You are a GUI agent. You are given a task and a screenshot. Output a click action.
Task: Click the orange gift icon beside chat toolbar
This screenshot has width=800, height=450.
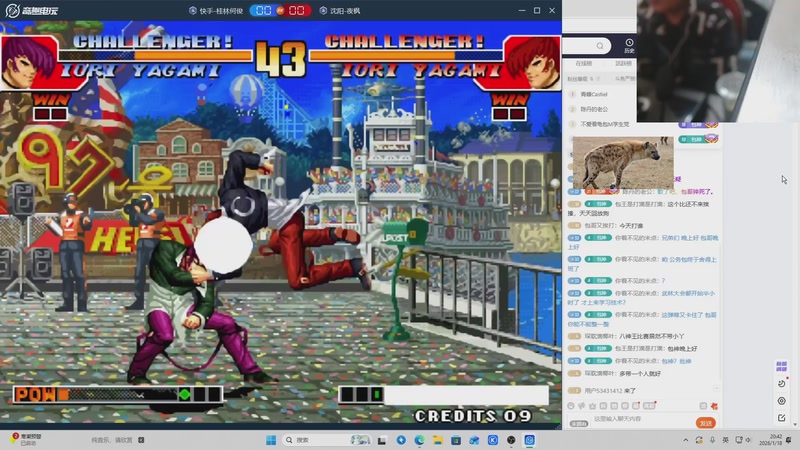[x=714, y=406]
